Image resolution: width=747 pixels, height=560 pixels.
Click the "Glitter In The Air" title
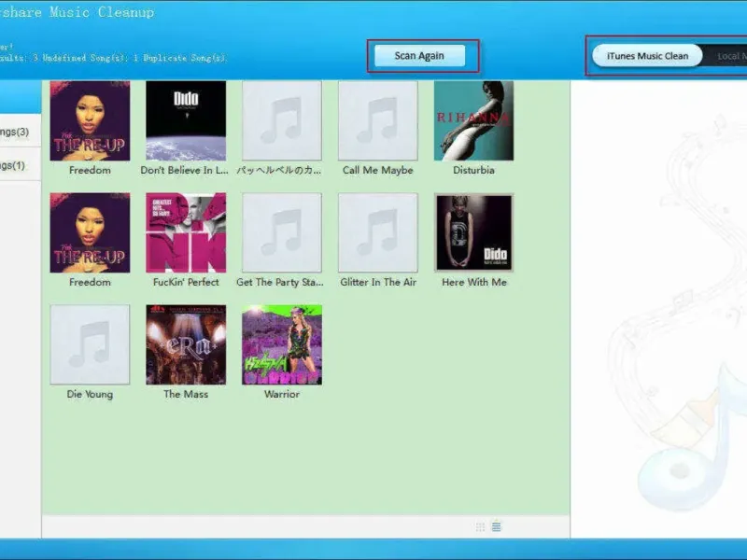tap(378, 282)
